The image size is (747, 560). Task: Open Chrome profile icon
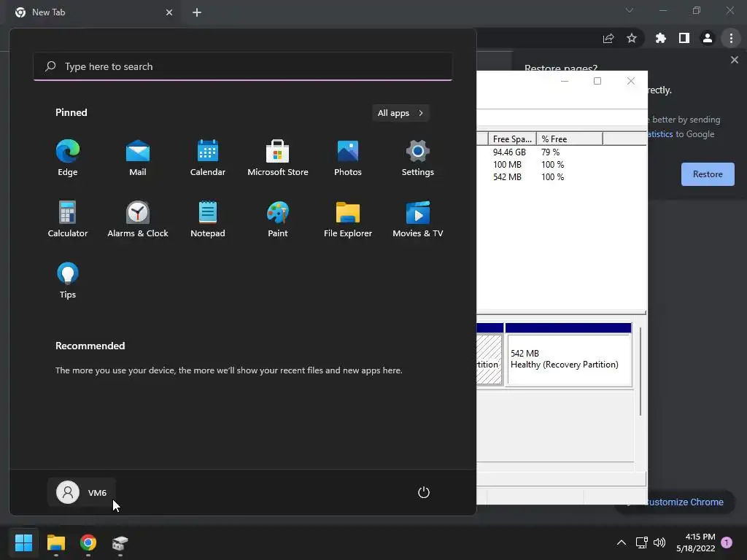click(708, 39)
